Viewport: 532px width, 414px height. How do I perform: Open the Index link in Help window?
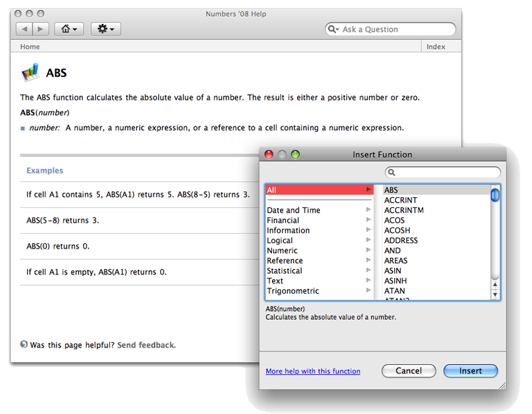pos(436,47)
